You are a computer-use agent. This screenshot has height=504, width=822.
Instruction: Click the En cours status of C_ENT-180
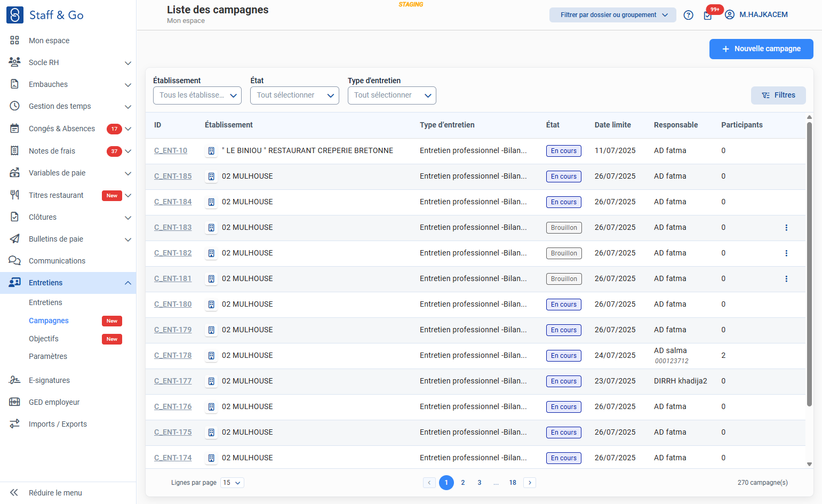pyautogui.click(x=564, y=305)
